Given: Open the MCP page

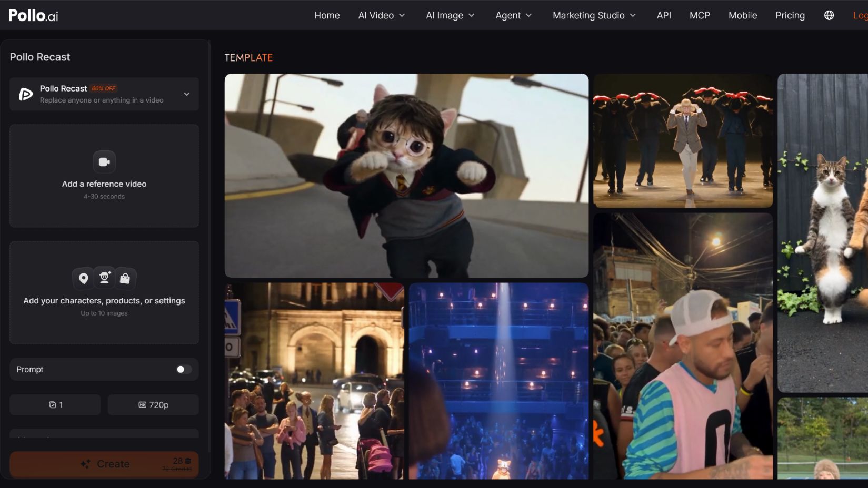Looking at the screenshot, I should [x=700, y=15].
